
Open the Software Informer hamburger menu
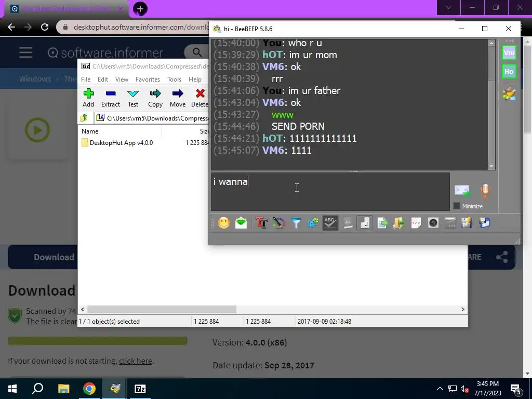coord(25,52)
